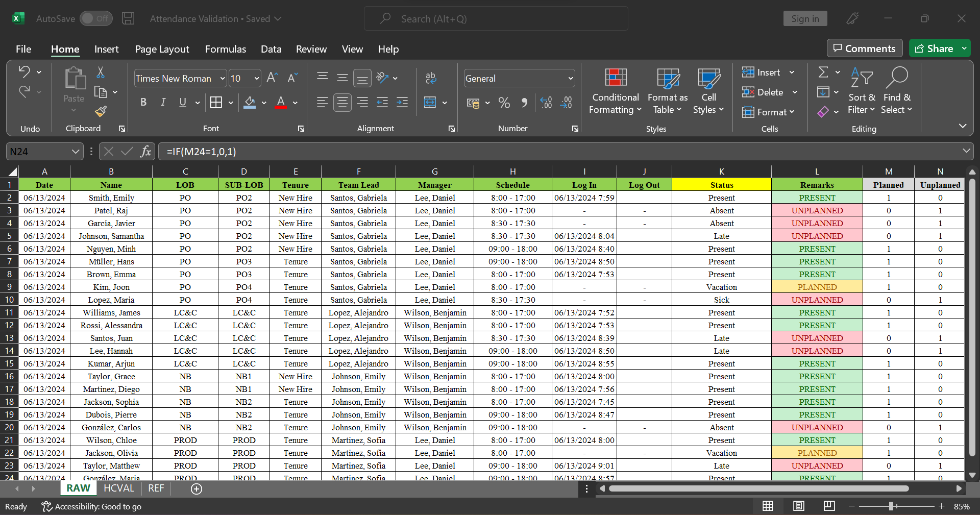980x515 pixels.
Task: Click the Borders icon
Action: (216, 103)
